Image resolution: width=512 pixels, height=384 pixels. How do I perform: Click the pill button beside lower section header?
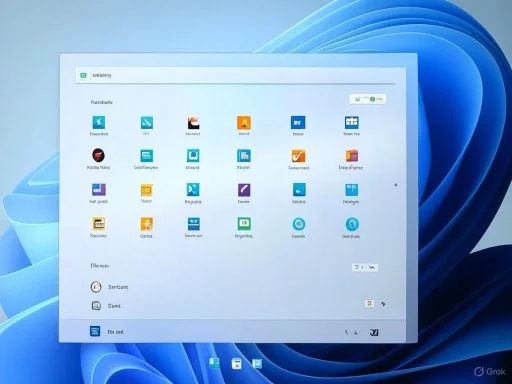[x=365, y=267]
